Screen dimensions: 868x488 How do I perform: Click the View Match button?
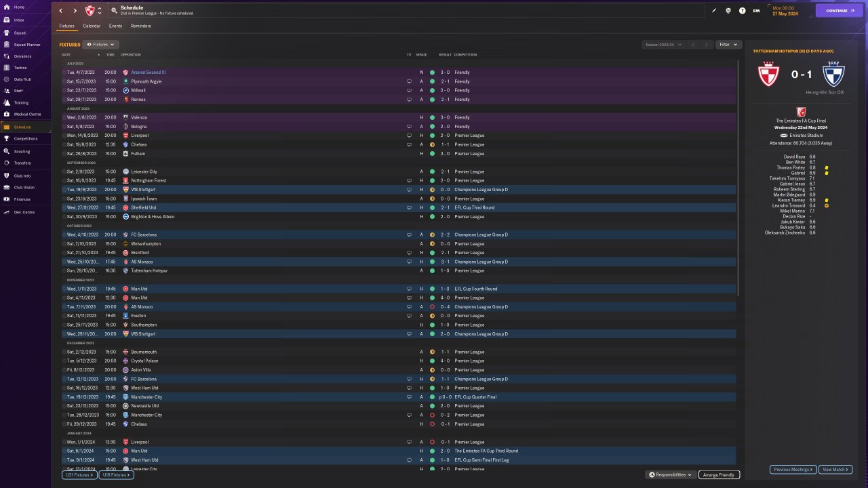835,469
